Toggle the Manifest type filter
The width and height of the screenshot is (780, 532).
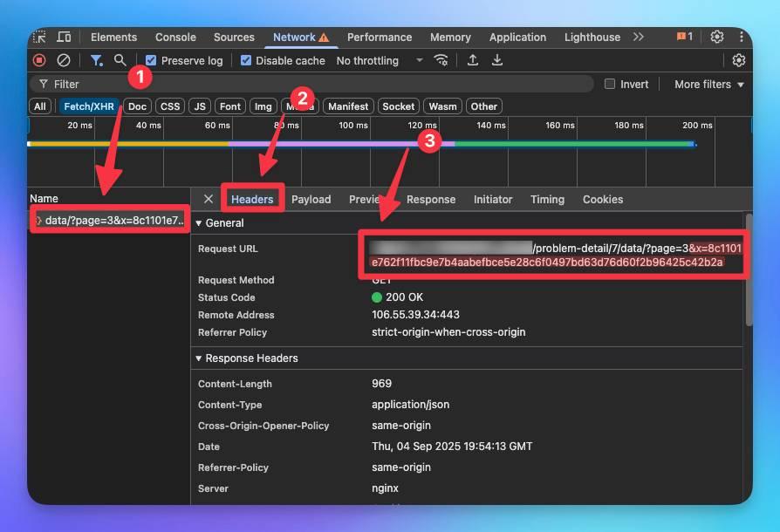tap(348, 106)
